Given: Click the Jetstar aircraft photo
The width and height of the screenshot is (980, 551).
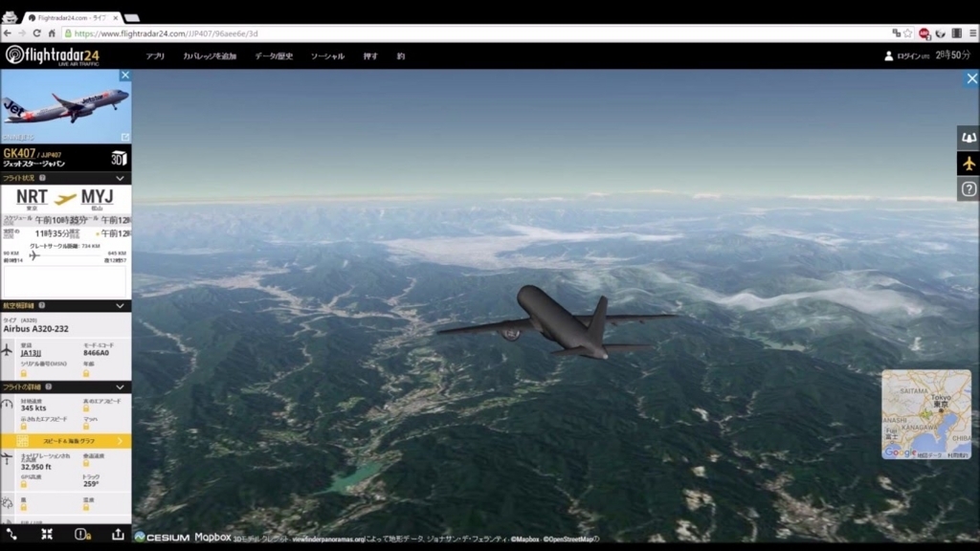Looking at the screenshot, I should tap(66, 106).
